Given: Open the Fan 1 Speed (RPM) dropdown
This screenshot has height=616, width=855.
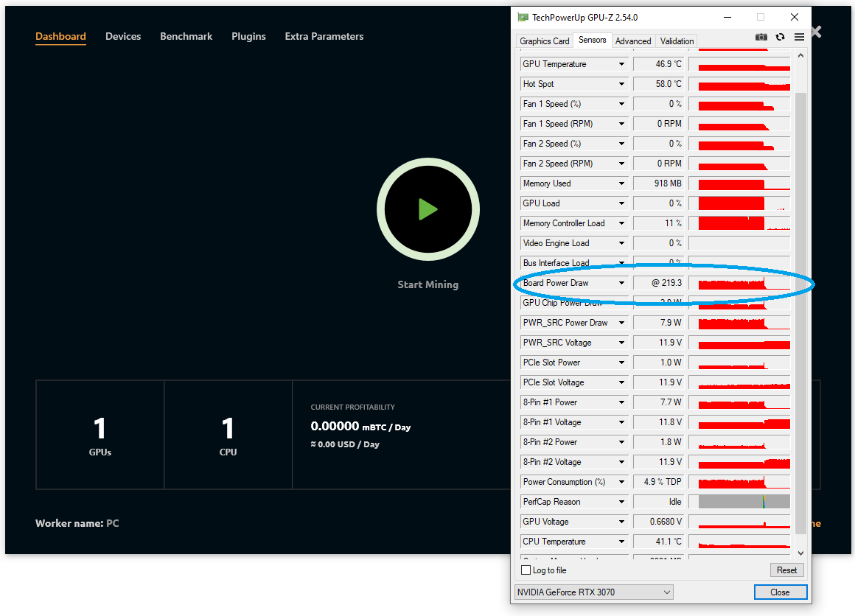Looking at the screenshot, I should pyautogui.click(x=621, y=123).
